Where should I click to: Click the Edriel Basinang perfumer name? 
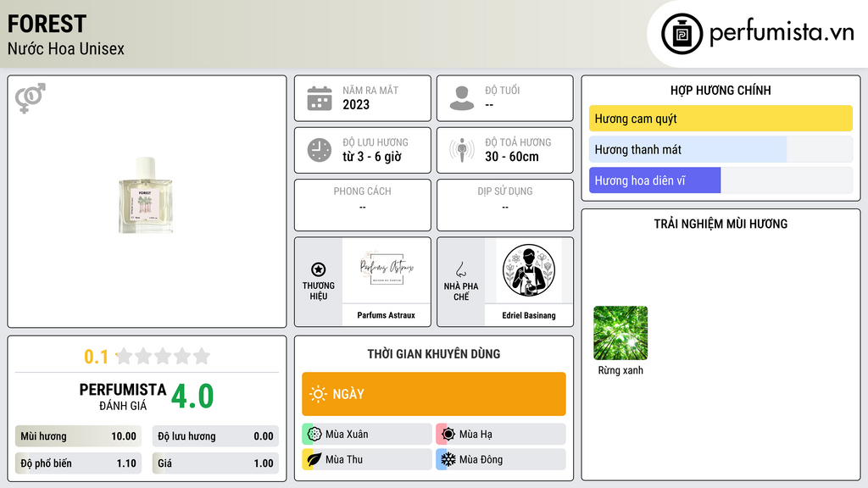coord(529,315)
